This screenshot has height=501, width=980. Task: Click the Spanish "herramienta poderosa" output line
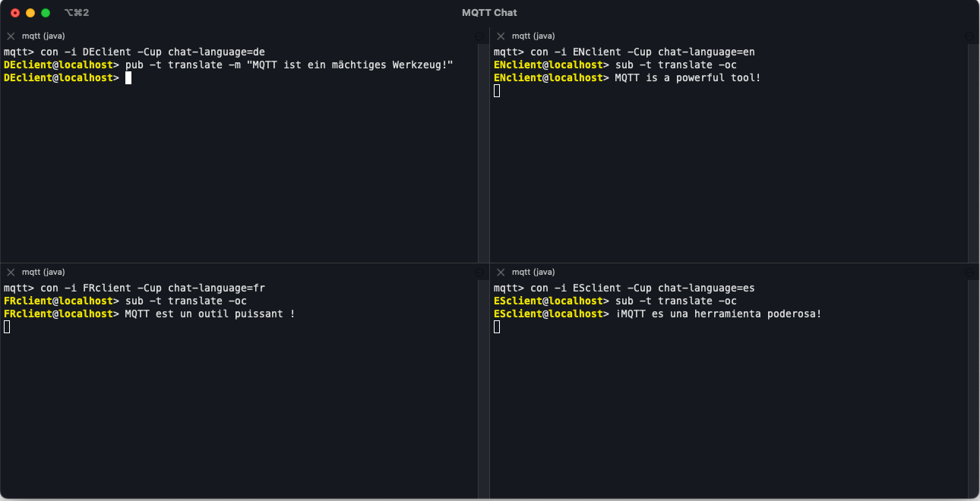click(718, 314)
